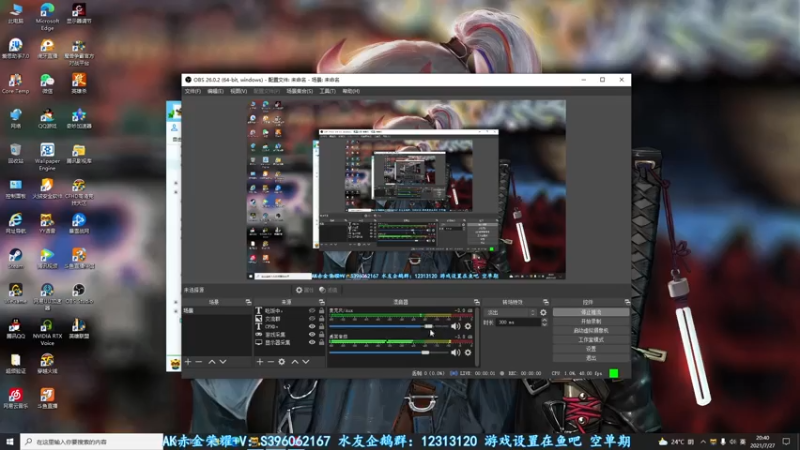Toggle visibility eye for 游戏采集 source
800x450 pixels.
(312, 334)
